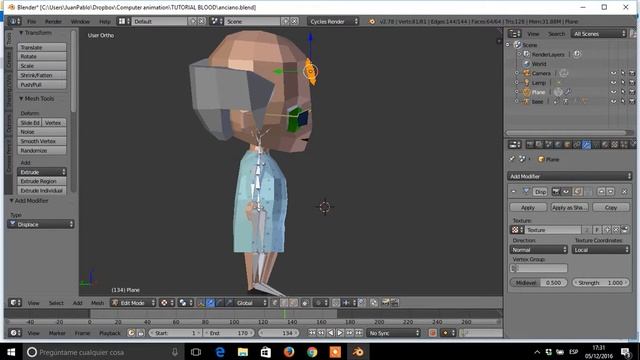
Task: Toggle Displace modifier render visibility
Action: 556,191
